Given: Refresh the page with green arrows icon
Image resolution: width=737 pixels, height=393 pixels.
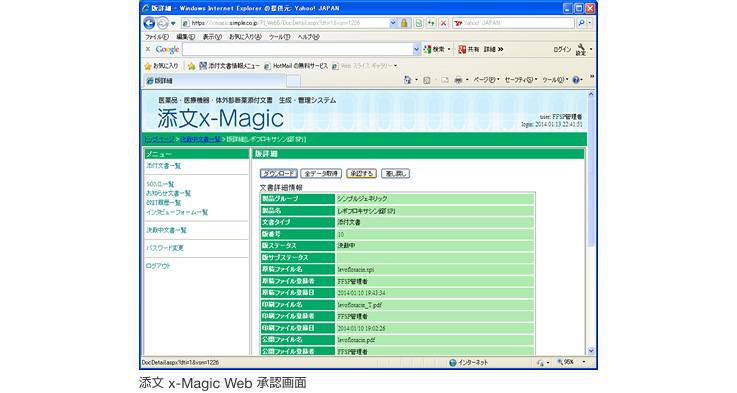Looking at the screenshot, I should [431, 23].
